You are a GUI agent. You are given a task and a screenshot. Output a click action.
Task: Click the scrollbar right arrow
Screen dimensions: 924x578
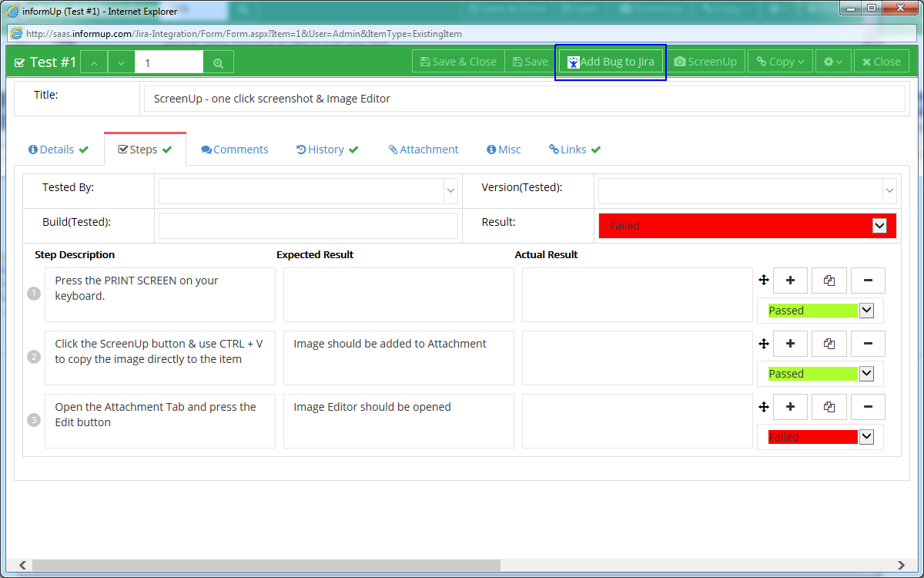[902, 566]
